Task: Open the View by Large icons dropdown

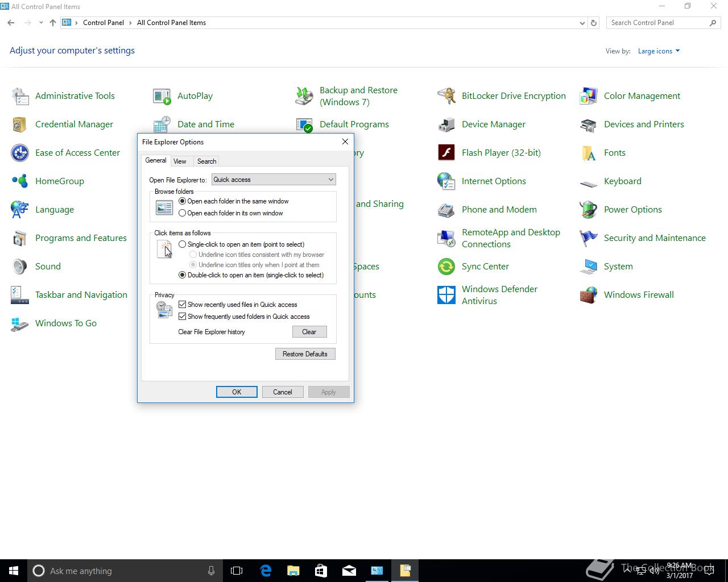Action: 659,51
